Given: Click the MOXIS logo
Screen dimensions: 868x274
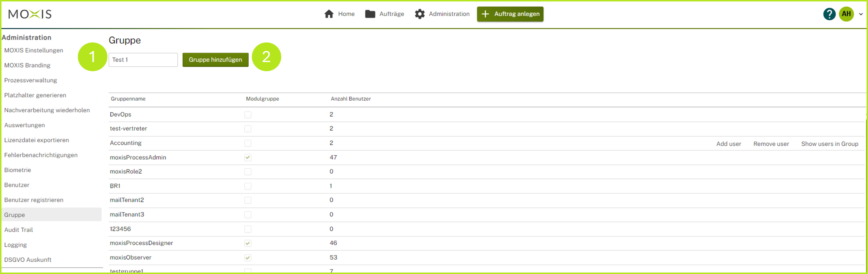Looking at the screenshot, I should [30, 14].
